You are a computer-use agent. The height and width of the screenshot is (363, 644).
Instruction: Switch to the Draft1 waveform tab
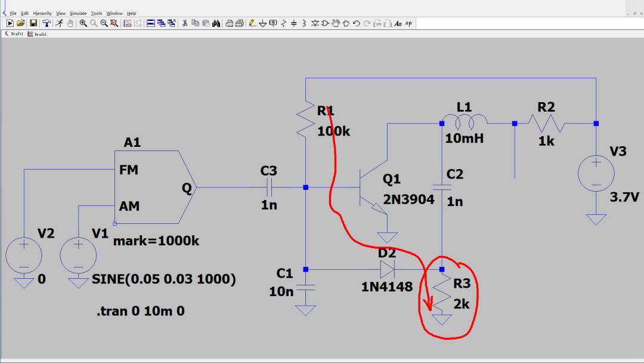point(37,34)
